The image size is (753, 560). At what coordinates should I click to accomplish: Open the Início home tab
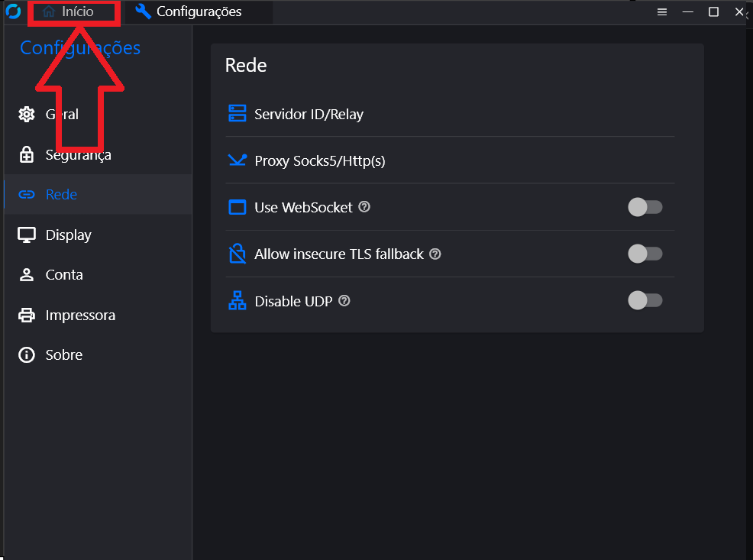(x=70, y=12)
